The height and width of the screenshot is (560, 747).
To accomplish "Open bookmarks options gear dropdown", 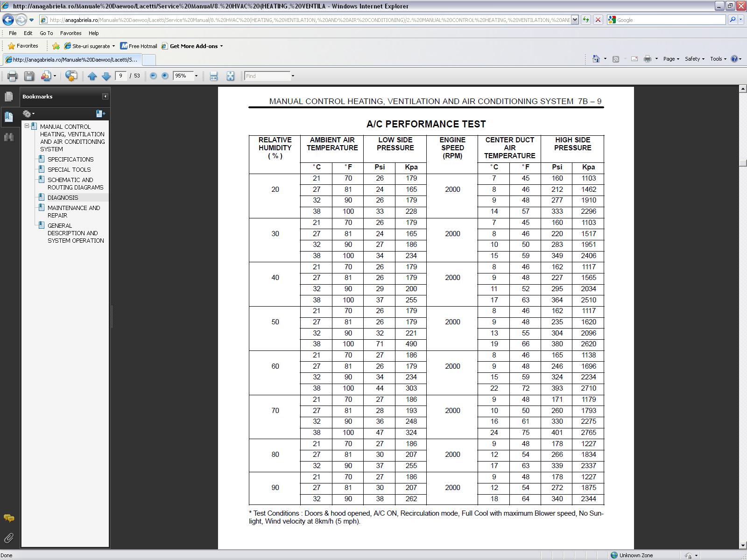I will point(28,113).
